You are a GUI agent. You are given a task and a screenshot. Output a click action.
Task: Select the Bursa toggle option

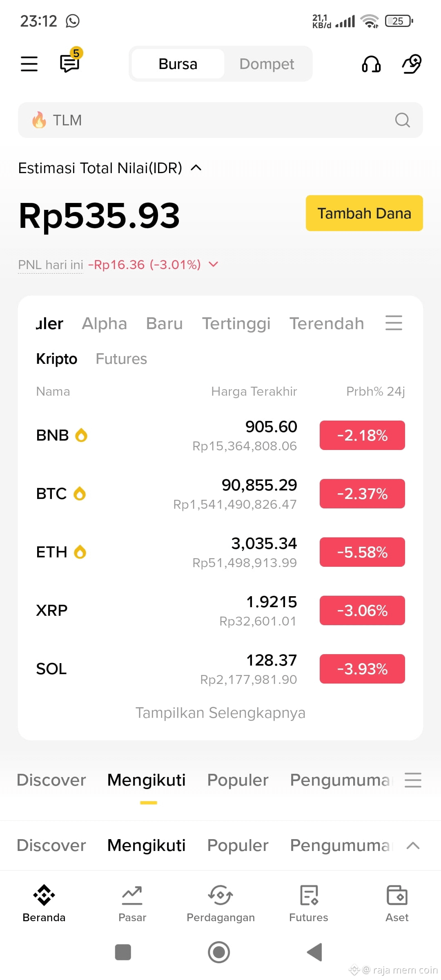tap(178, 64)
